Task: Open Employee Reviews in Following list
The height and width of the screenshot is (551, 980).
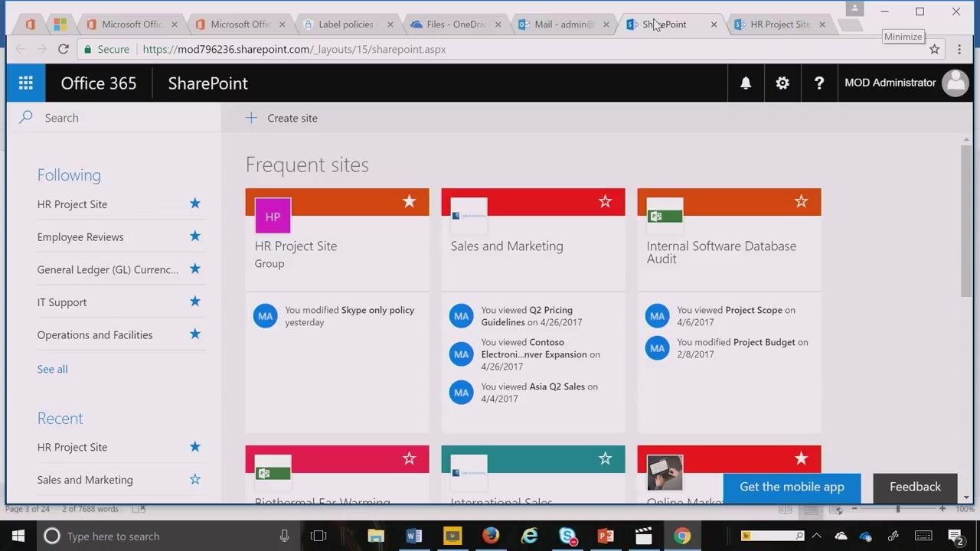Action: (80, 236)
